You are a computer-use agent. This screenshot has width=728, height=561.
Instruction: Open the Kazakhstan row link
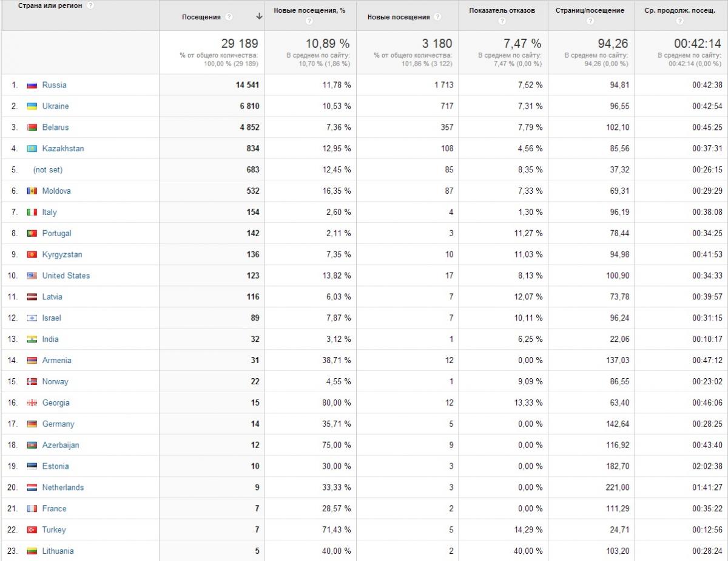63,149
